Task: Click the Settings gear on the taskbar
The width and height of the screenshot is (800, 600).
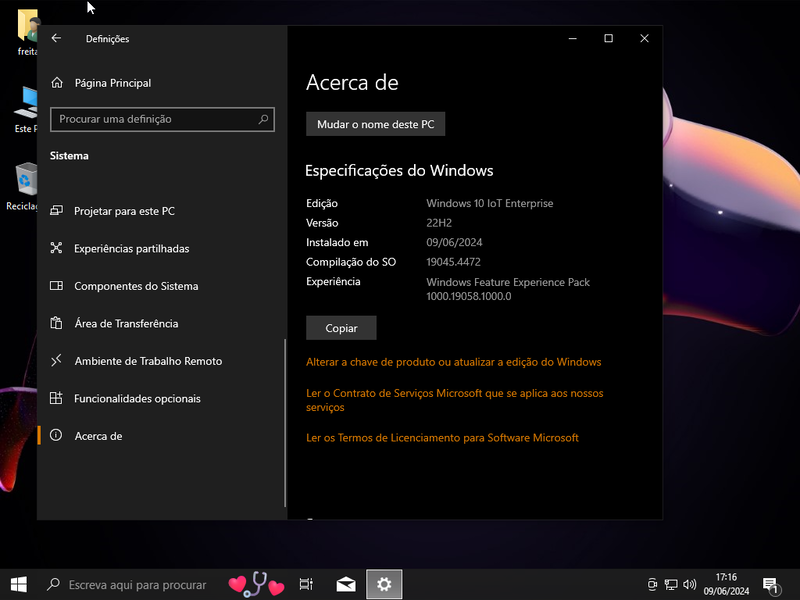Action: click(384, 584)
